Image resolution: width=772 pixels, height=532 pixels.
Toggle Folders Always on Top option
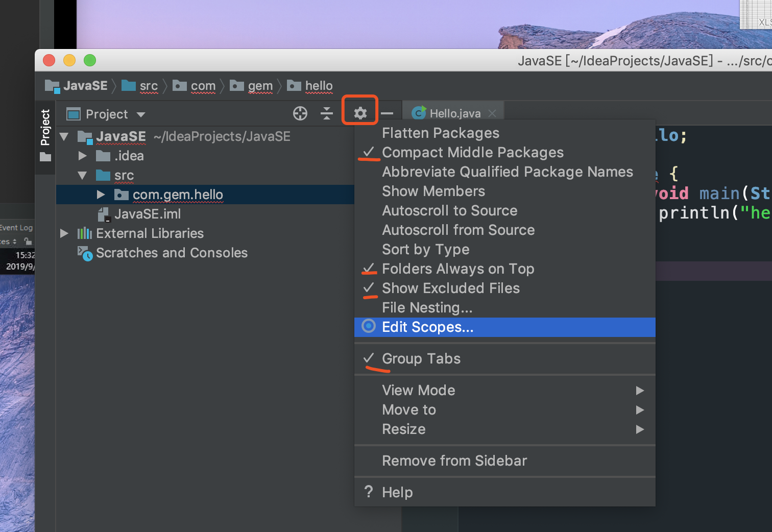[505, 269]
